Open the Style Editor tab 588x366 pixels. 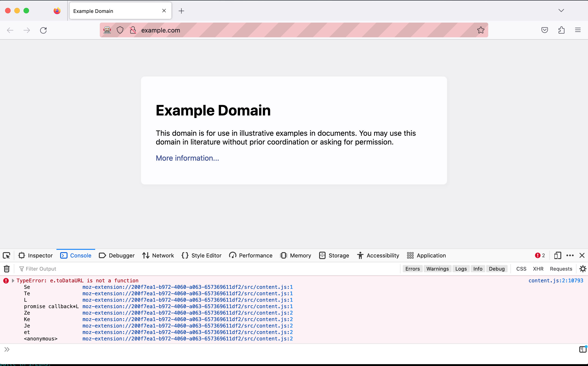pyautogui.click(x=202, y=255)
